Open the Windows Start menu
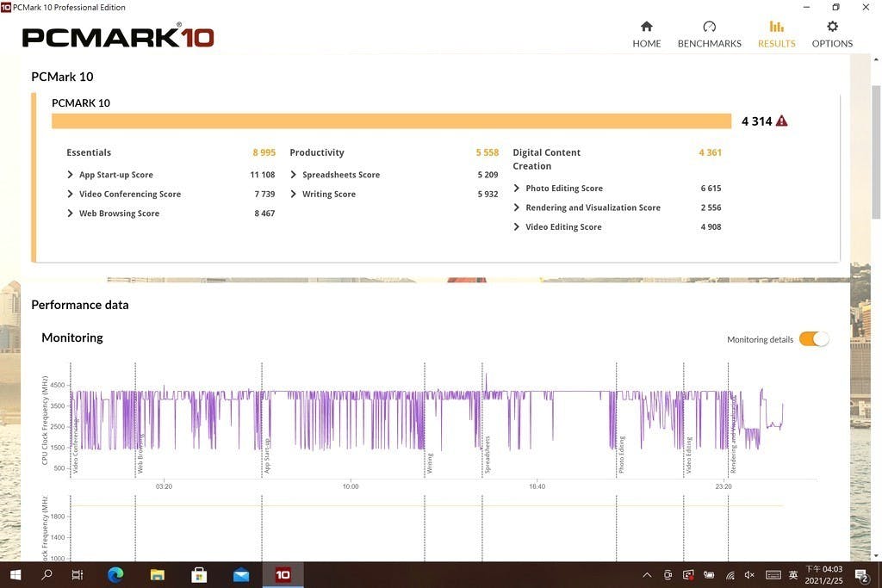 click(x=16, y=574)
